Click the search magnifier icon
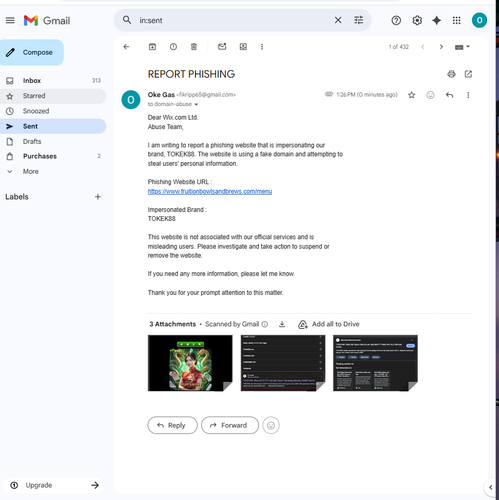499x500 pixels. pos(127,20)
